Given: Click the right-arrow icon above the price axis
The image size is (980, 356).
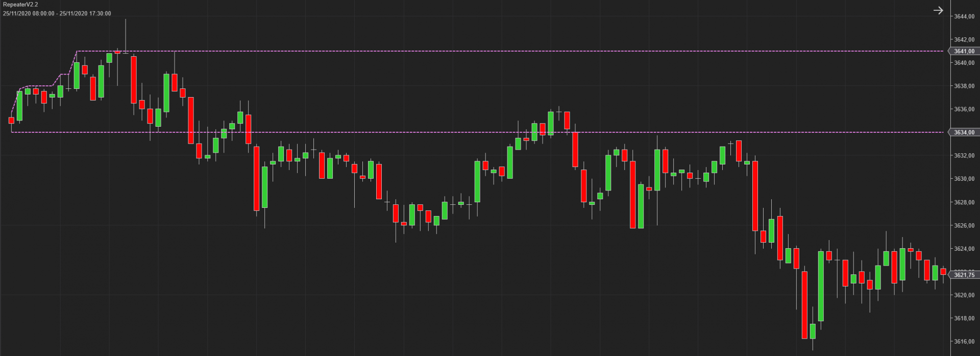Looking at the screenshot, I should [938, 10].
